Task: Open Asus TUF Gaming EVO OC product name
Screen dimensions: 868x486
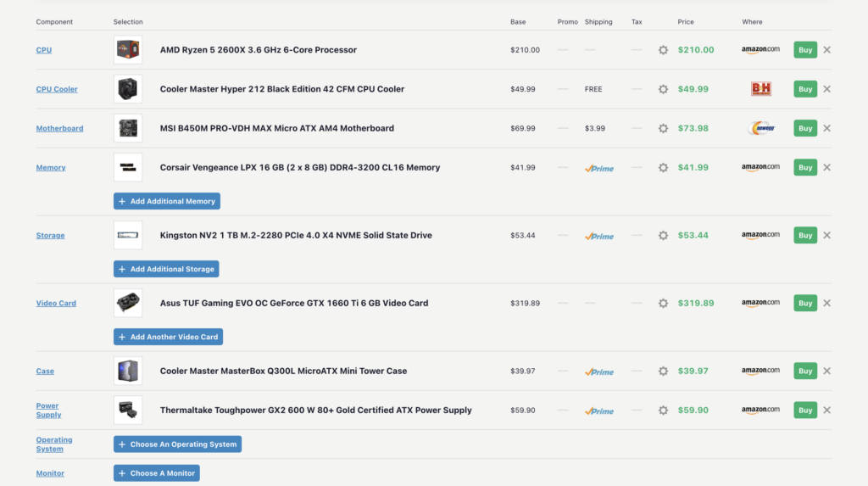Action: 294,303
